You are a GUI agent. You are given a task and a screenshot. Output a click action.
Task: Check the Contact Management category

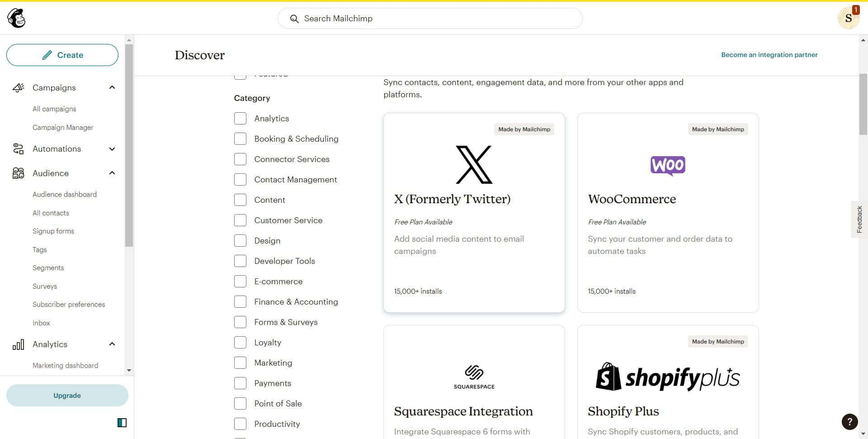(240, 179)
